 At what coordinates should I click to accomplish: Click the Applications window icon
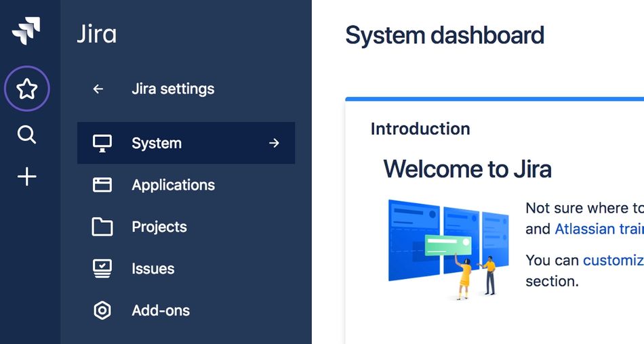pos(102,185)
